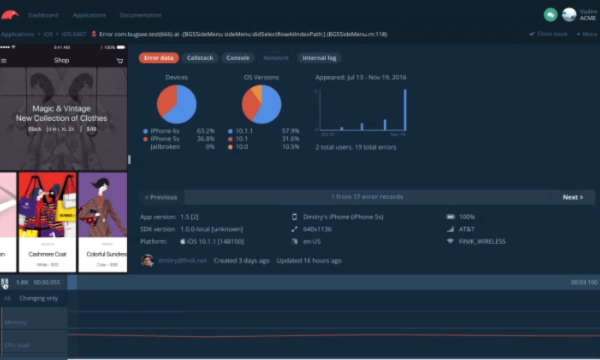Click the screen resolution icon

(x=294, y=229)
